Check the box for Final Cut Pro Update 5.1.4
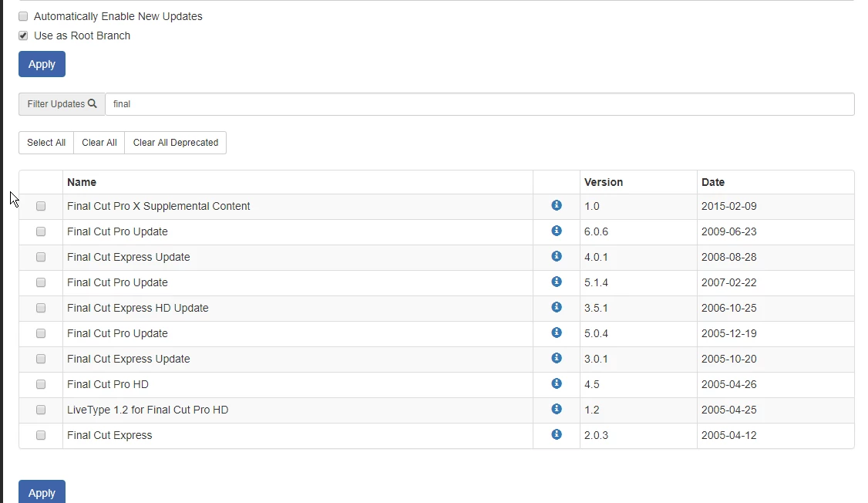868x503 pixels. pyautogui.click(x=41, y=282)
